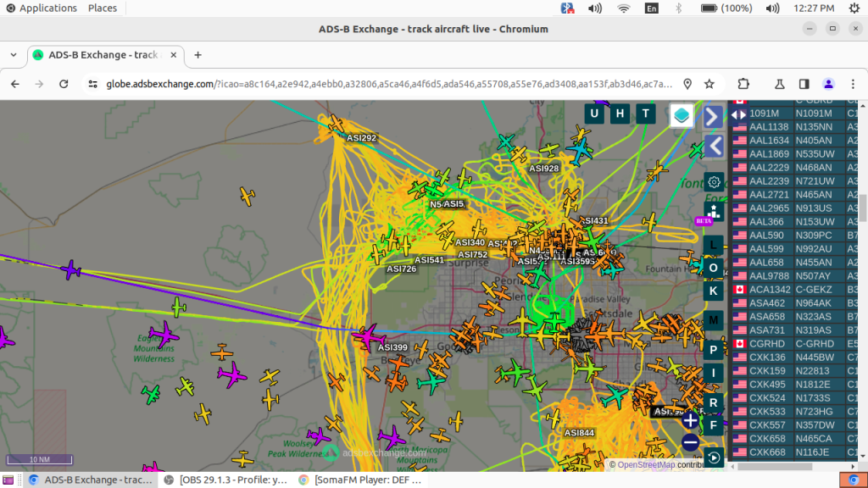Toggle the I isolate button
The height and width of the screenshot is (488, 868).
714,373
